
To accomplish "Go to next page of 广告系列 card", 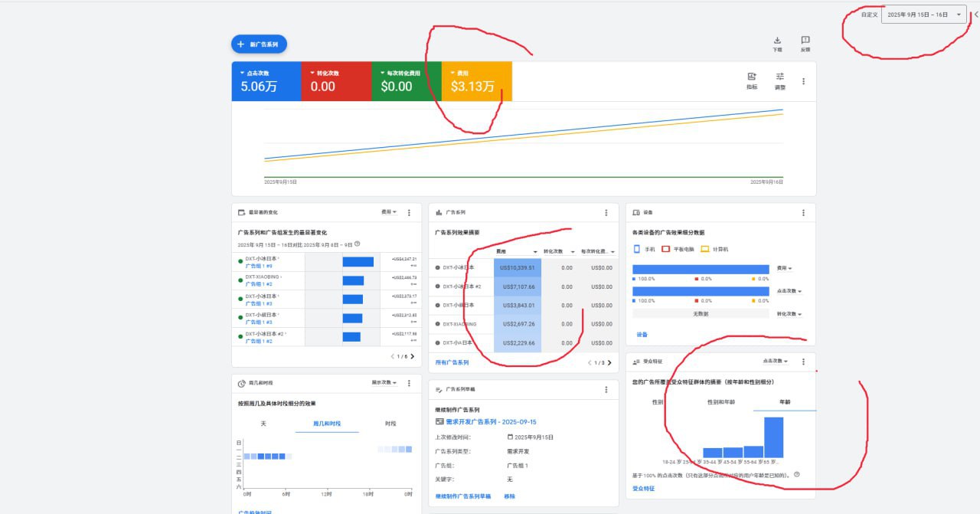I will coord(610,362).
